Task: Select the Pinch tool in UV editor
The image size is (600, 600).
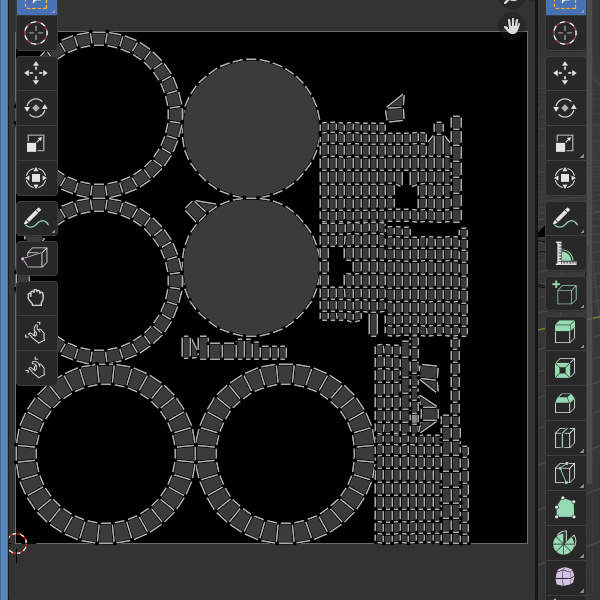Action: click(x=36, y=367)
